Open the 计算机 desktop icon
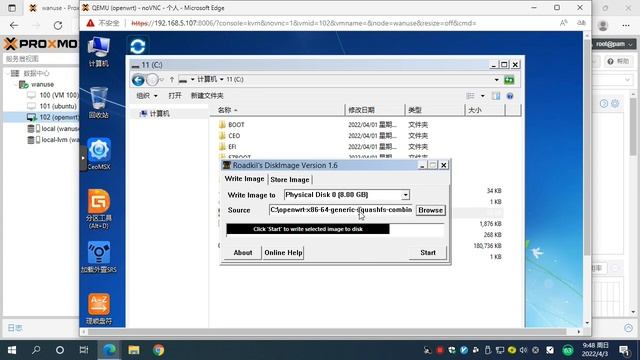 (x=99, y=51)
